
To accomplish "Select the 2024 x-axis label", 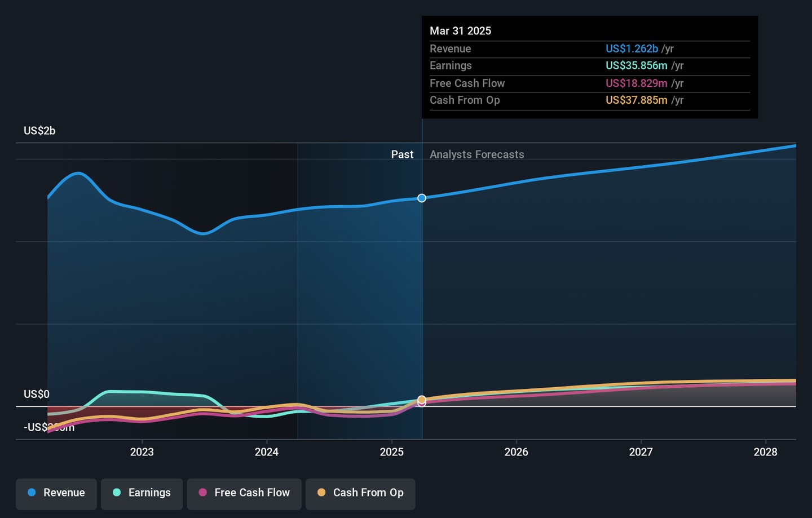I will (x=266, y=452).
